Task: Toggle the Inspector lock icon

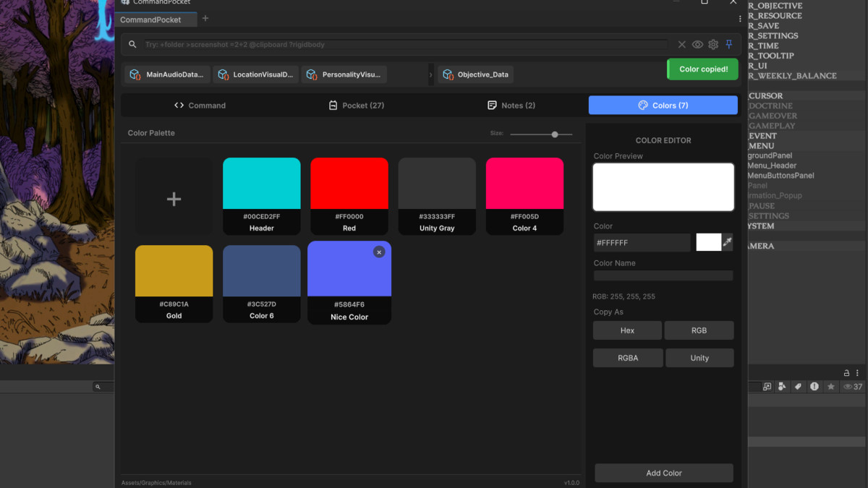Action: point(846,373)
